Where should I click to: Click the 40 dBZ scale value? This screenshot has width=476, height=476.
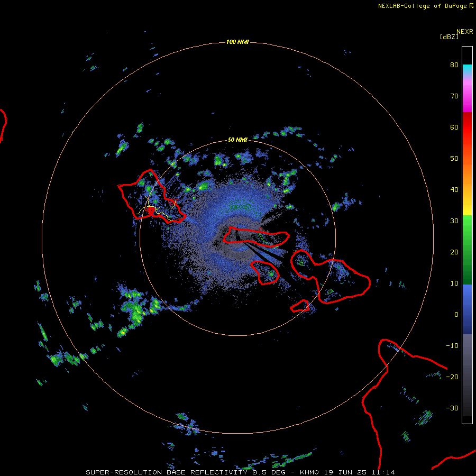(x=454, y=190)
